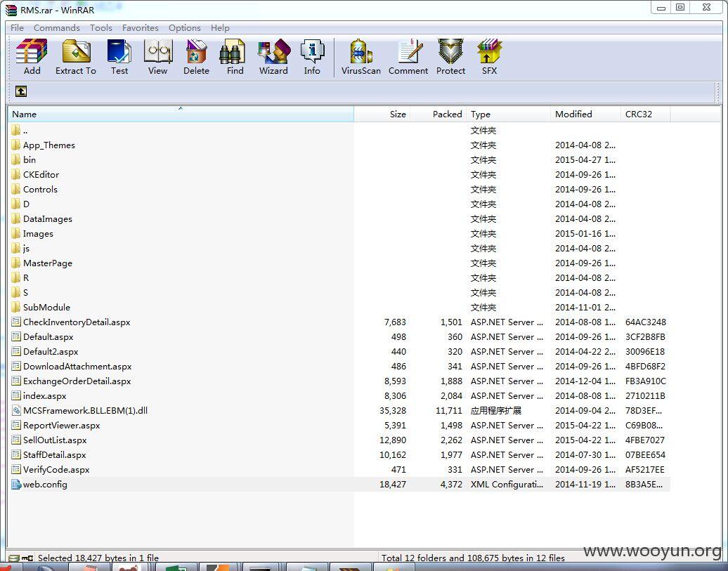Convert archive to SFX
The image size is (728, 571).
point(489,57)
